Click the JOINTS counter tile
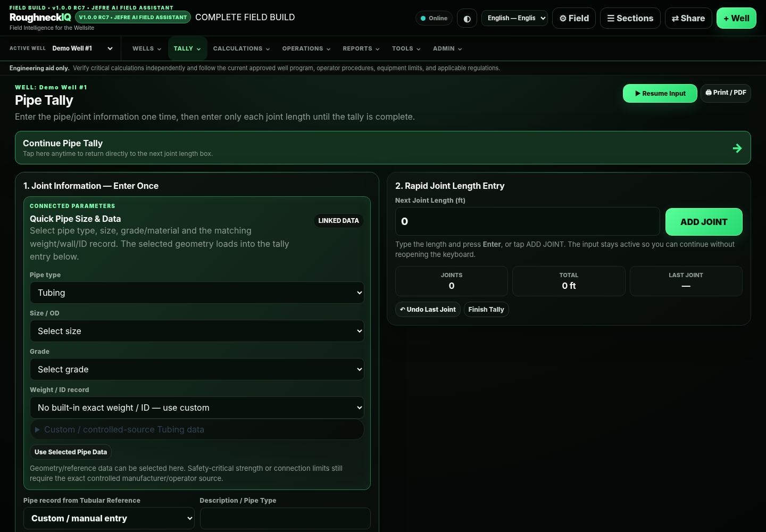This screenshot has height=532, width=766. [x=452, y=281]
